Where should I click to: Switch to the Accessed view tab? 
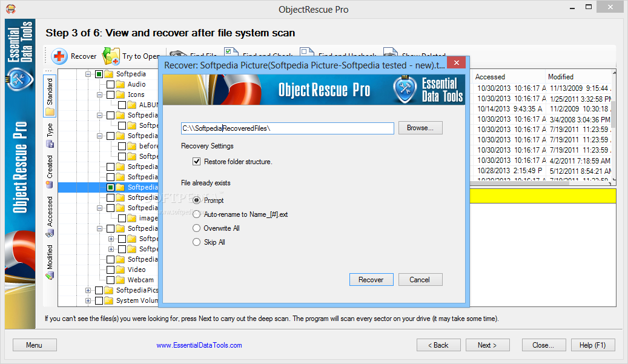50,216
